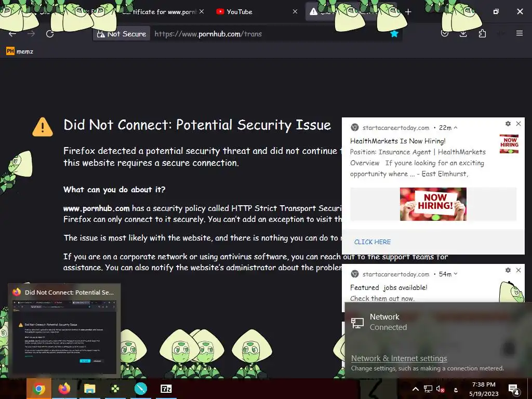Click the Firefox taskbar preview thumbnail
532x399 pixels.
[64, 336]
